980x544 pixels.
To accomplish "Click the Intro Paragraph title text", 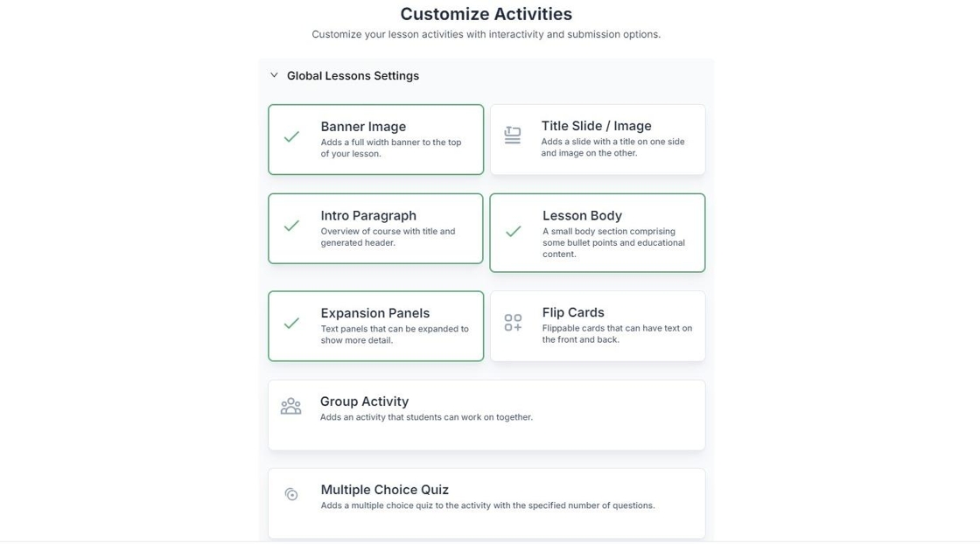I will pos(368,215).
